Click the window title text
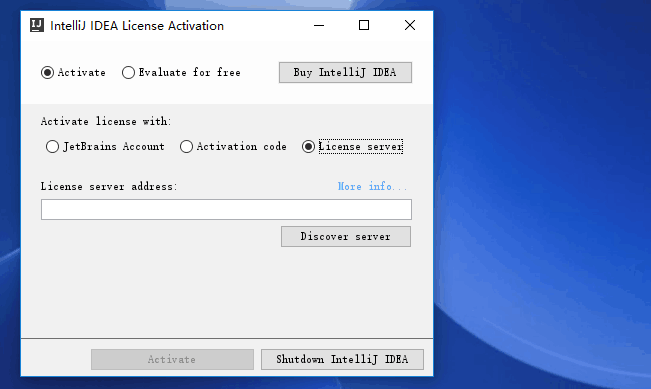Viewport: 651px width, 389px height. pyautogui.click(x=137, y=26)
